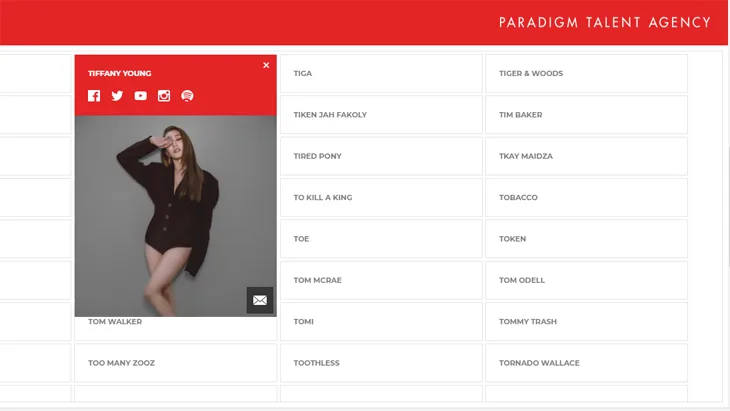The width and height of the screenshot is (730, 411).
Task: Select the Tim Baker entry
Action: coord(587,115)
